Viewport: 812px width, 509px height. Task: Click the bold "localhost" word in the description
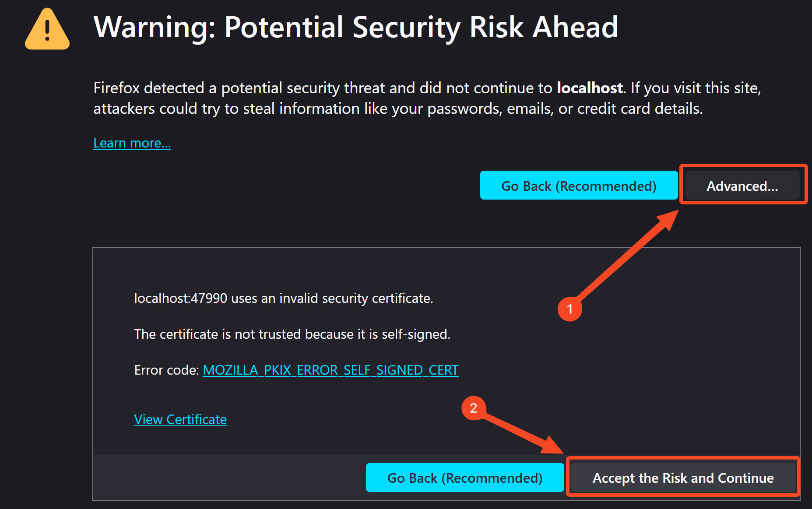click(590, 88)
